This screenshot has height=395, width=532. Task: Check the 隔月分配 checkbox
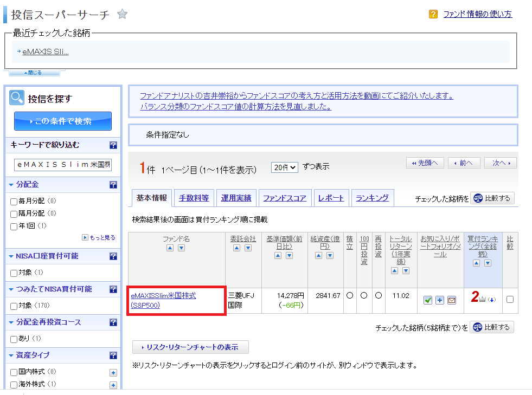(14, 214)
